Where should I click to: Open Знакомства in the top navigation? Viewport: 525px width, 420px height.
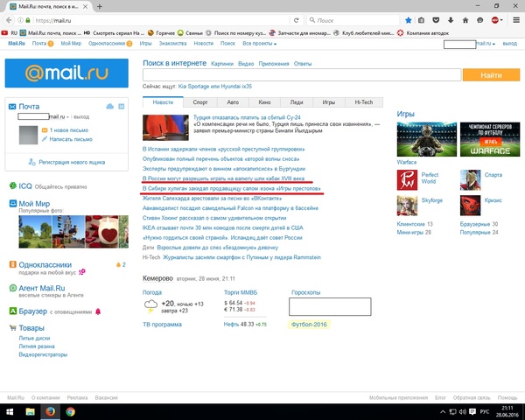click(172, 44)
